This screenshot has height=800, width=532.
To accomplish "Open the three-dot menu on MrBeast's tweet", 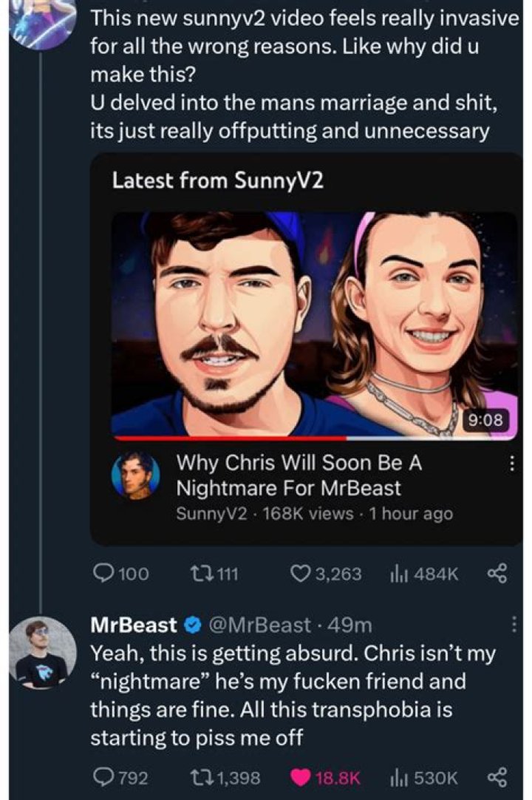I will coord(514,623).
